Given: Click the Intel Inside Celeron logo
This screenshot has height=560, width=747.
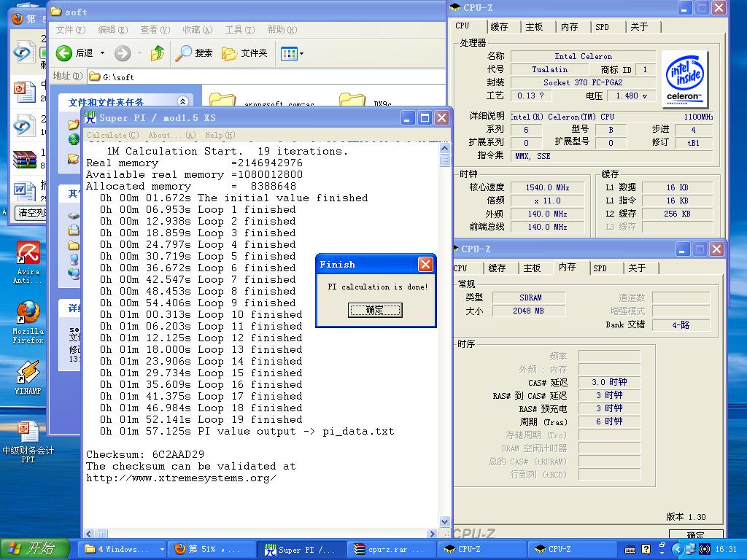Looking at the screenshot, I should 684,79.
